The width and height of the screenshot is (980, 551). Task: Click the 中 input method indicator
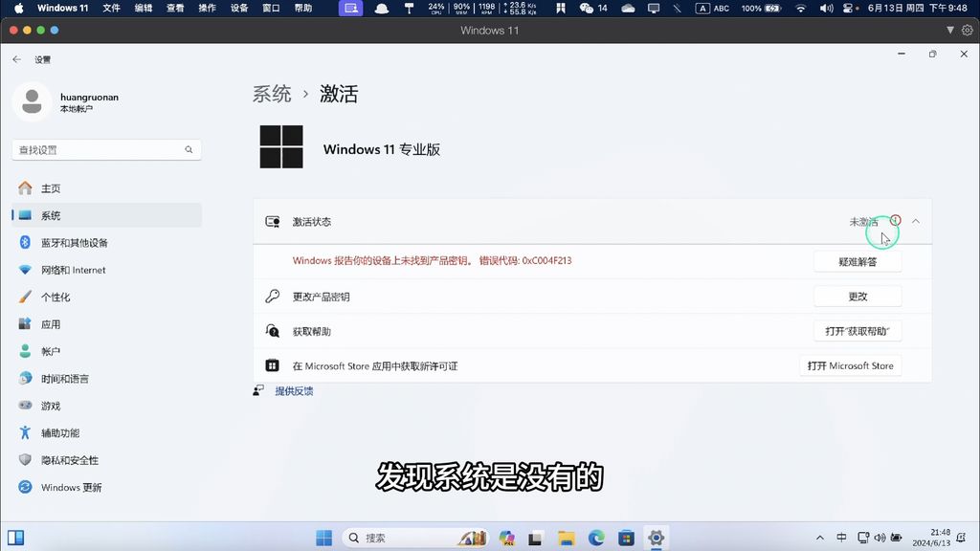(842, 538)
